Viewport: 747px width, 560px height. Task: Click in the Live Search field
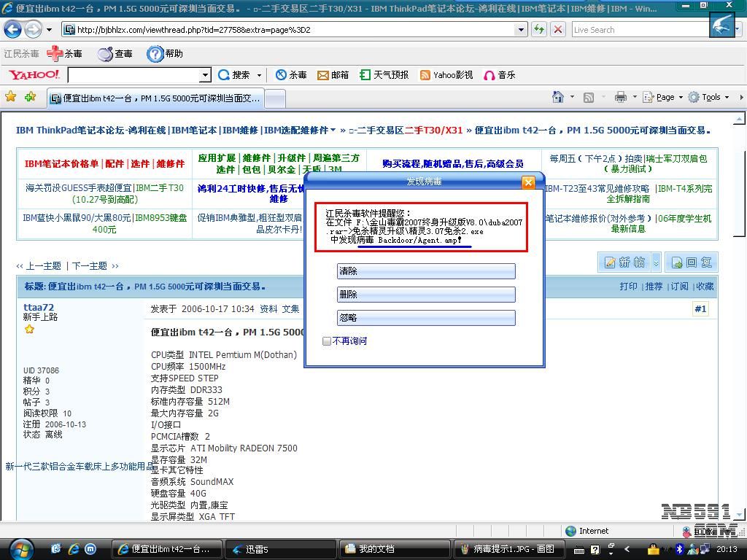point(638,30)
